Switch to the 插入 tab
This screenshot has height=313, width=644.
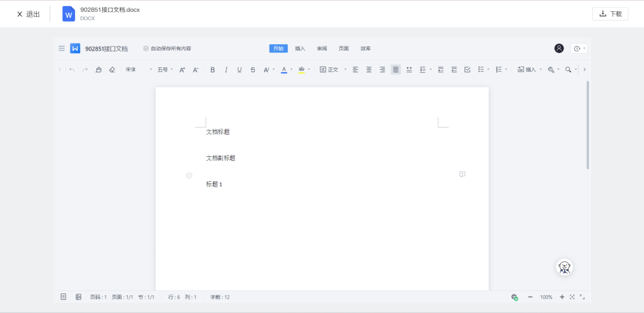click(300, 48)
